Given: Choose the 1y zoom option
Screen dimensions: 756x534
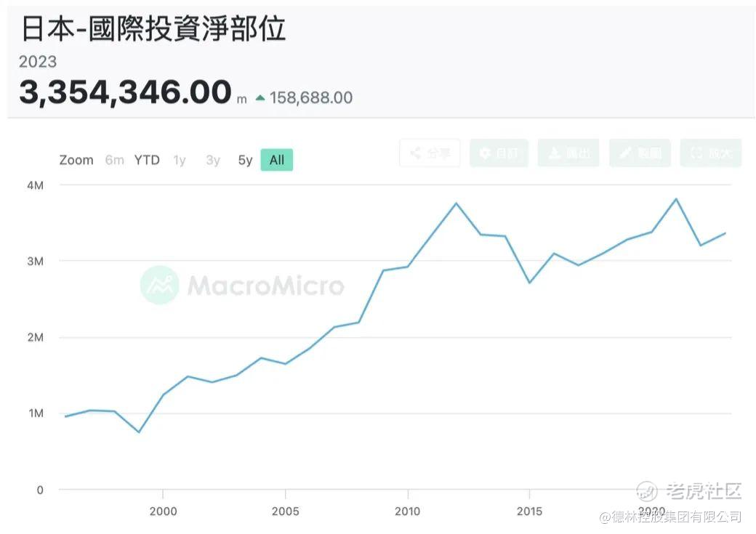Looking at the screenshot, I should (180, 160).
